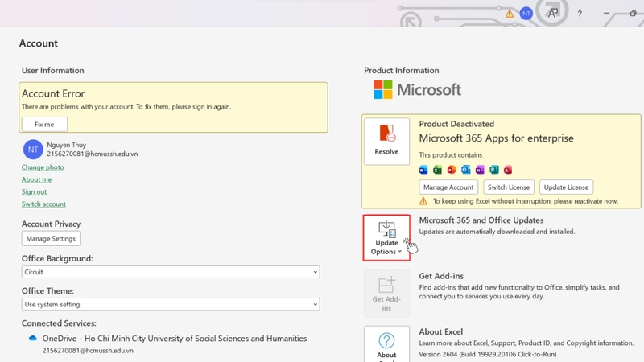This screenshot has height=362, width=644.
Task: Click the feedback person icon in title bar
Action: (553, 13)
